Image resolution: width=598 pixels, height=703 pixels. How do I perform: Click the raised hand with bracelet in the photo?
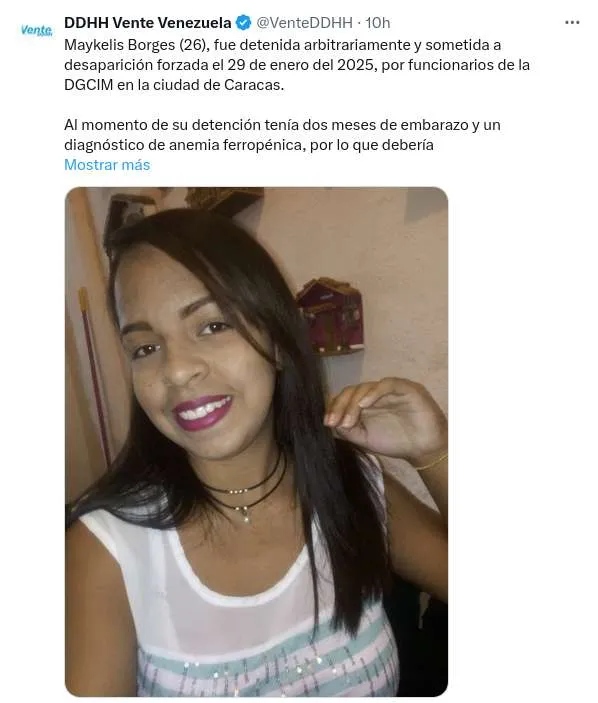pyautogui.click(x=388, y=419)
